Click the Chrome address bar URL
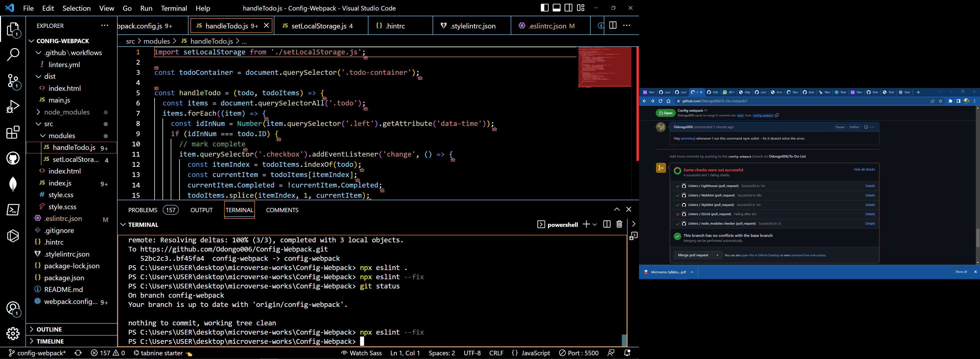Screen dimensions: 980x359 714,101
